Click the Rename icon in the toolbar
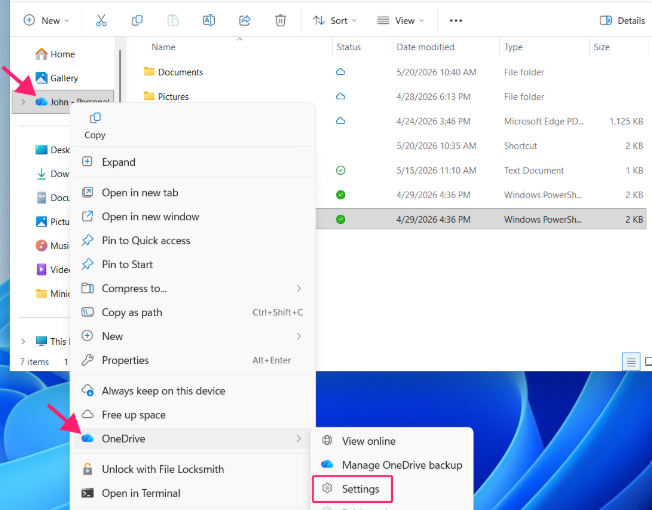The height and width of the screenshot is (510, 652). click(209, 20)
